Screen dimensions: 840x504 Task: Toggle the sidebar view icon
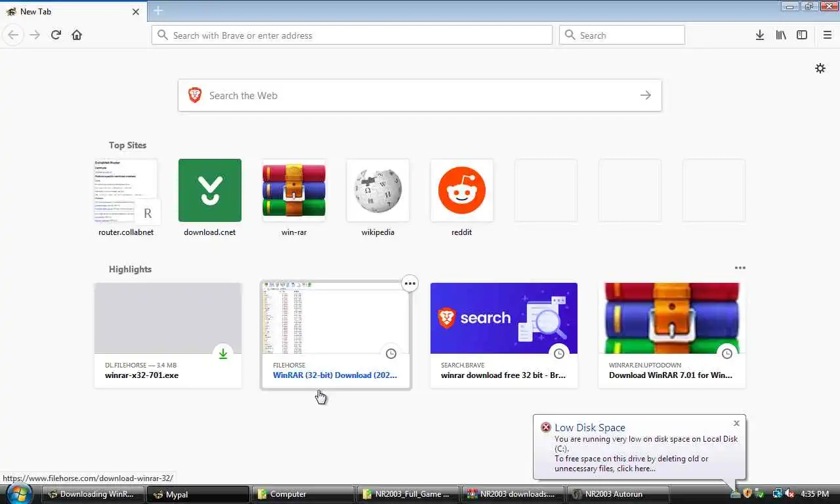pos(802,35)
